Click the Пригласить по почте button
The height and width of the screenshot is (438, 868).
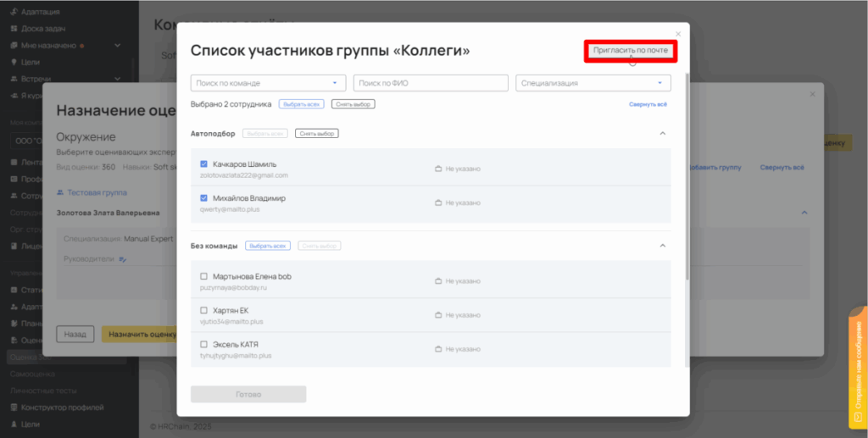(631, 51)
